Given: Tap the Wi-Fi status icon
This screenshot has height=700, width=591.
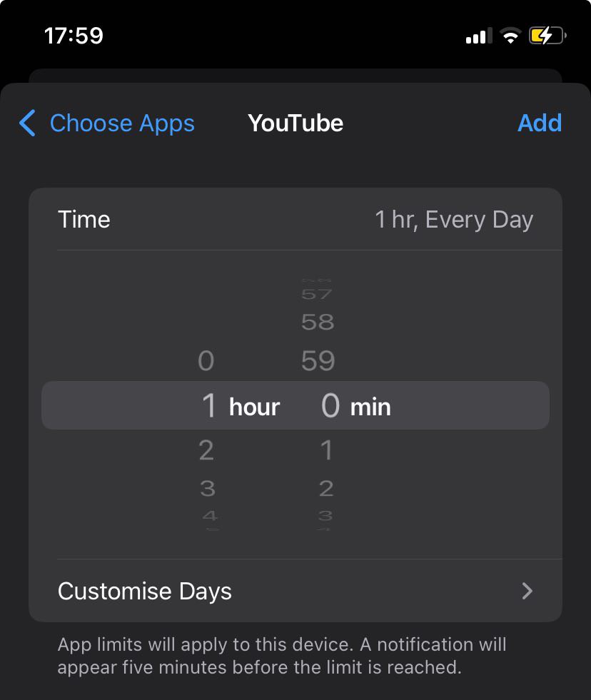Looking at the screenshot, I should point(510,36).
